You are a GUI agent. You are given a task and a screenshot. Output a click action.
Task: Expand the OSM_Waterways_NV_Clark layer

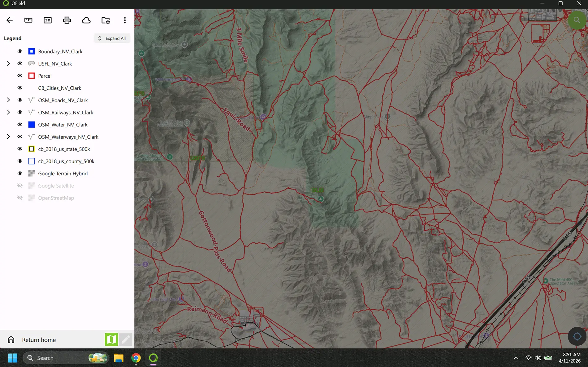(8, 137)
